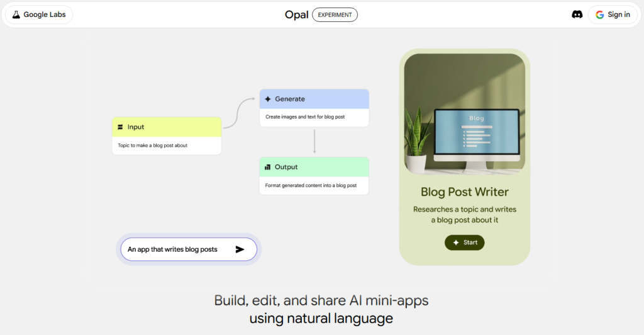Image resolution: width=644 pixels, height=335 pixels.
Task: Click the Output node chart icon
Action: 267,167
